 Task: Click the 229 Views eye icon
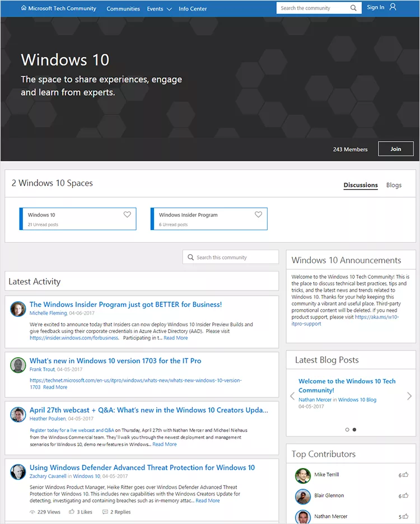coord(32,512)
